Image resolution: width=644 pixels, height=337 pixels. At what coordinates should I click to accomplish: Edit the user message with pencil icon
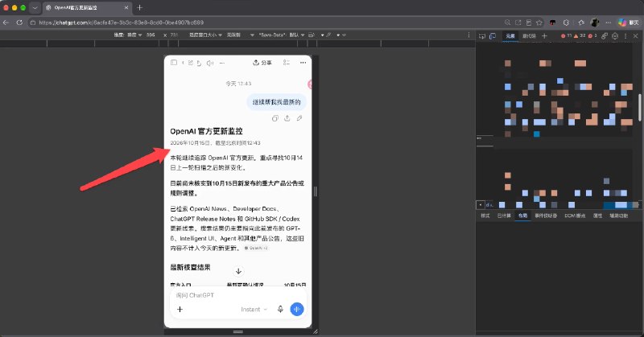pos(299,118)
